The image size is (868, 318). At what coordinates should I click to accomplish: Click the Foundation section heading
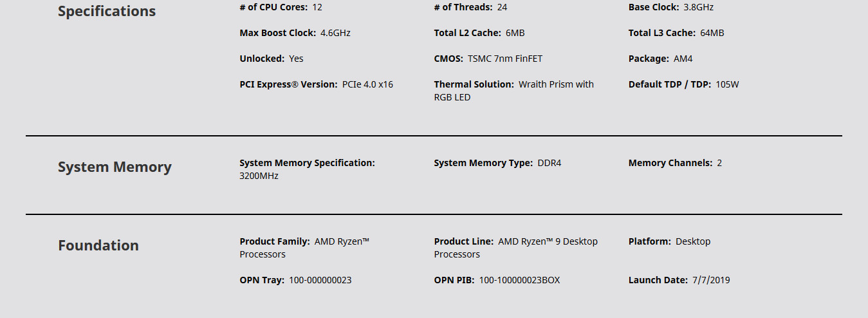click(x=98, y=246)
